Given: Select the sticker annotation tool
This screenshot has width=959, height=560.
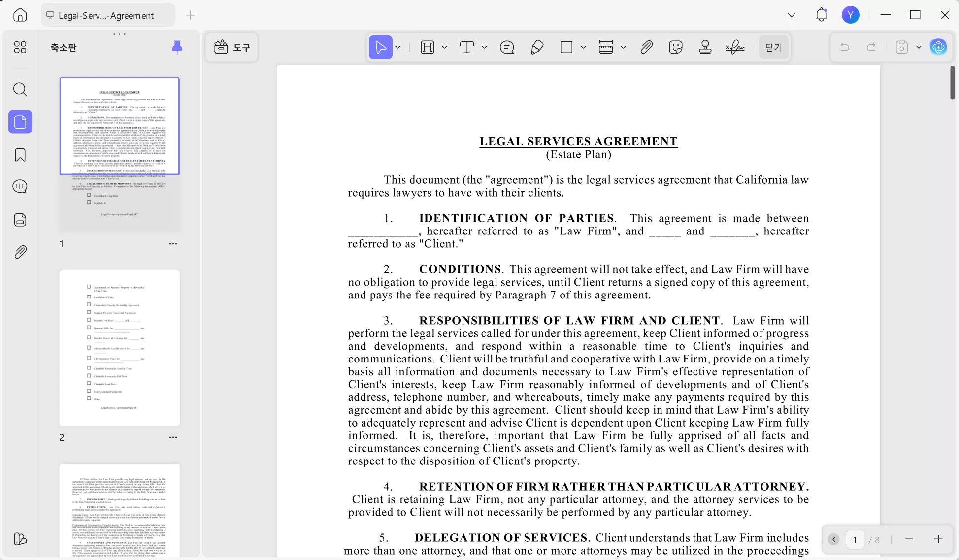Looking at the screenshot, I should point(675,47).
